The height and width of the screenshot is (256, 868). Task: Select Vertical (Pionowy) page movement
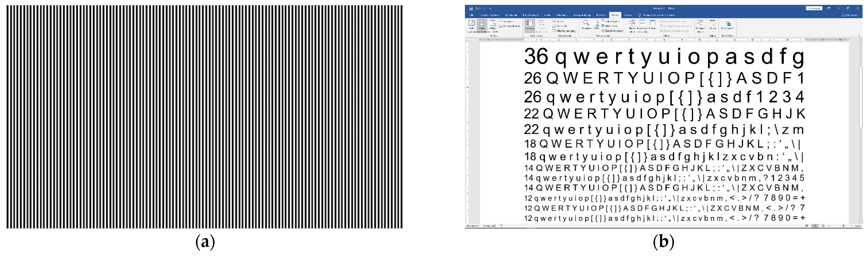[530, 24]
